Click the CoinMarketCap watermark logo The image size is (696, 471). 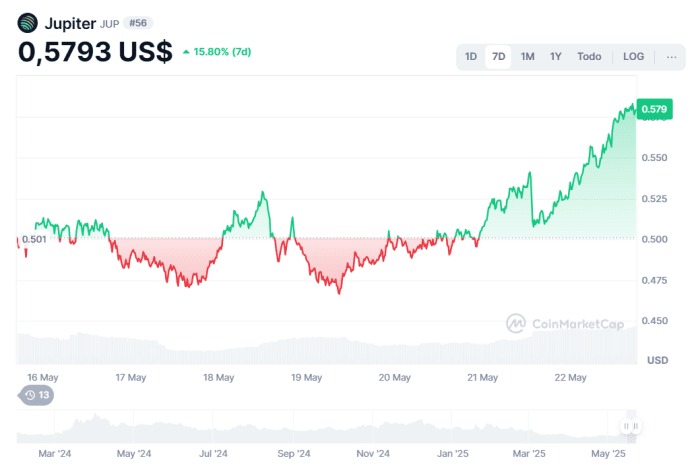517,323
